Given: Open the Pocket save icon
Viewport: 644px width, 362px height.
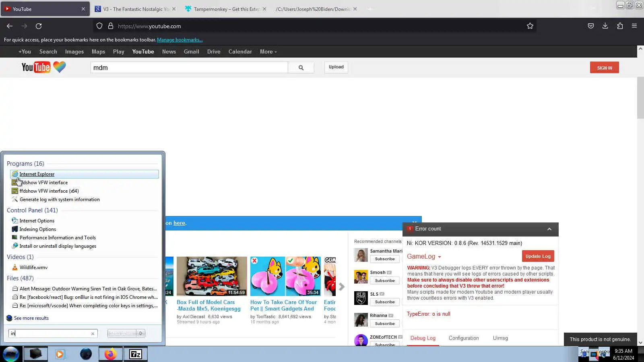Looking at the screenshot, I should [x=591, y=26].
